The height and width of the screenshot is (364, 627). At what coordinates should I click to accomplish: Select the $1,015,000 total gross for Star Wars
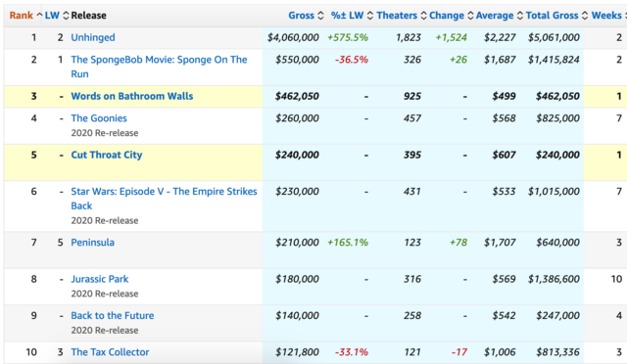click(x=554, y=192)
